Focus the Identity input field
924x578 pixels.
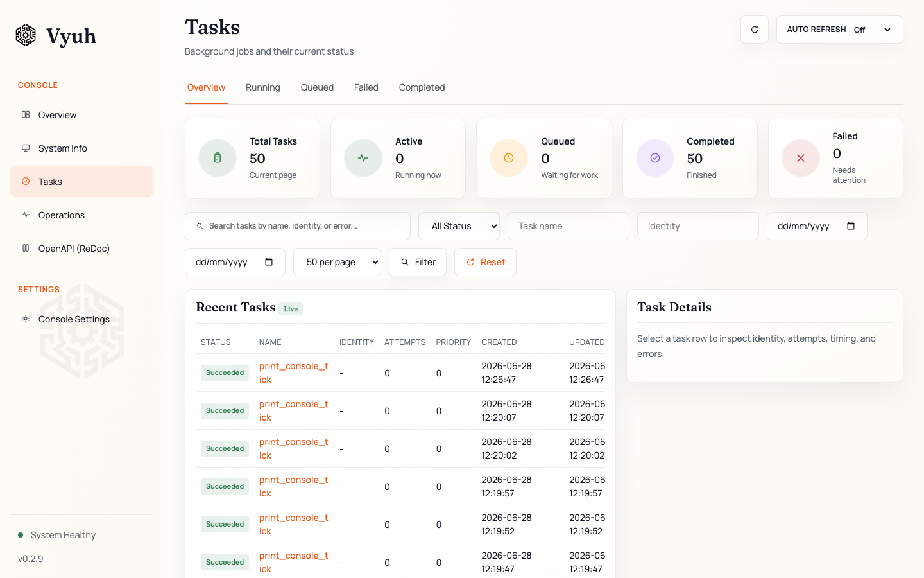click(x=698, y=226)
